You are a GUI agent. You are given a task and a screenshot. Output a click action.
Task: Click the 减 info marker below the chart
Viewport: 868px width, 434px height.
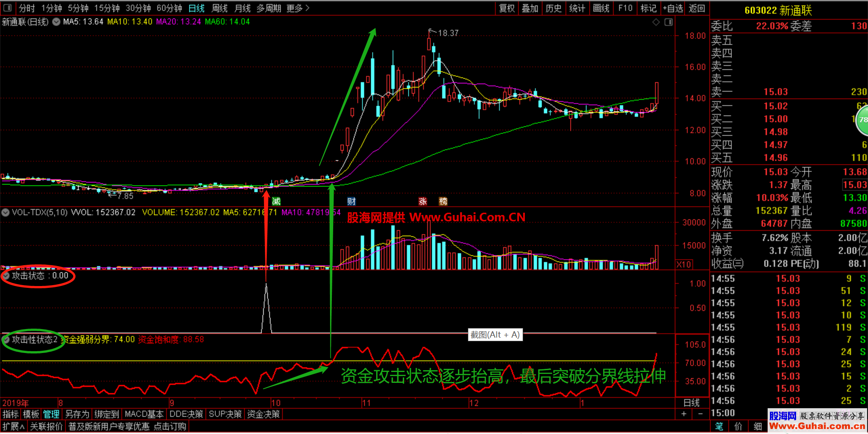276,201
